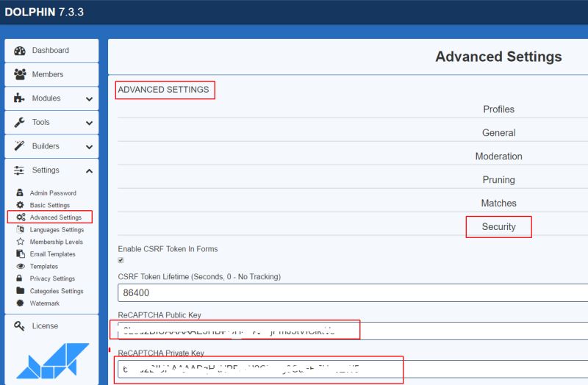
Task: Open the Security settings section
Action: point(498,227)
